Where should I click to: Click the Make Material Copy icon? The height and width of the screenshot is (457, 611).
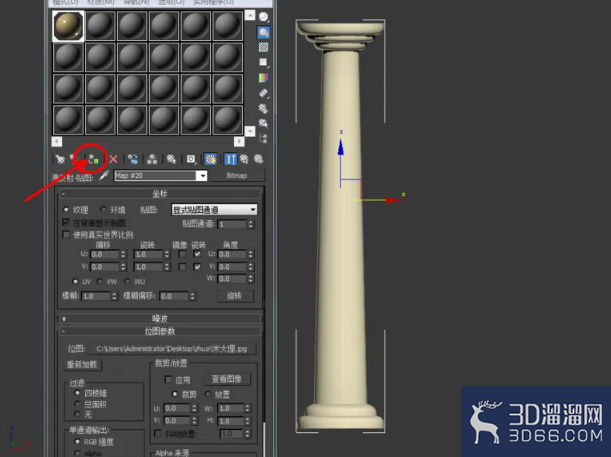click(x=133, y=159)
